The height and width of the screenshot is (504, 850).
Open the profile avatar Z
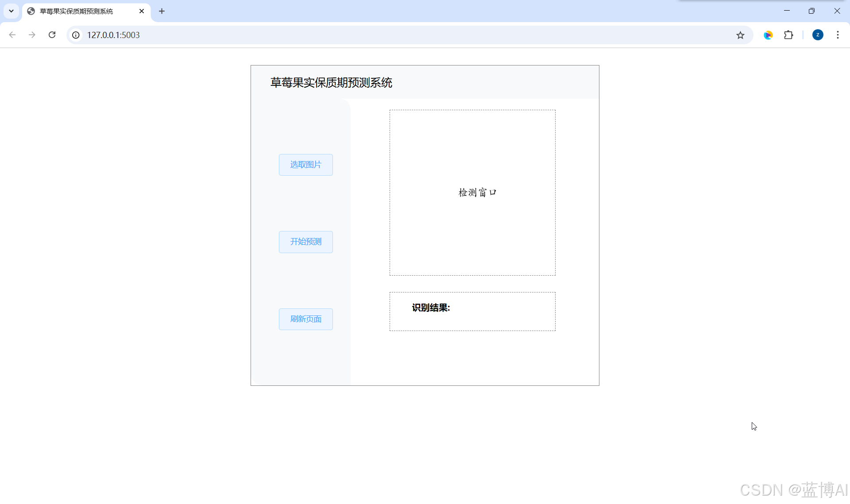click(818, 35)
